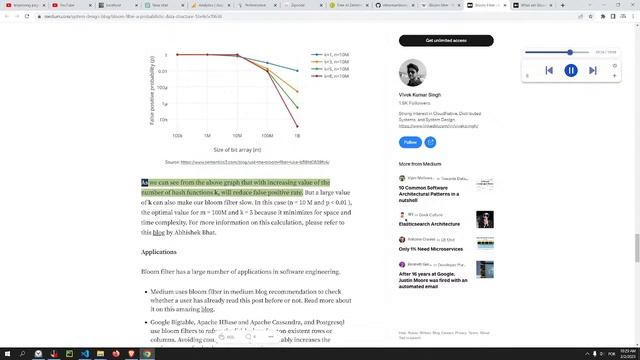Image resolution: width=640 pixels, height=360 pixels.
Task: Click the share icon in address bar
Action: [x=580, y=16]
